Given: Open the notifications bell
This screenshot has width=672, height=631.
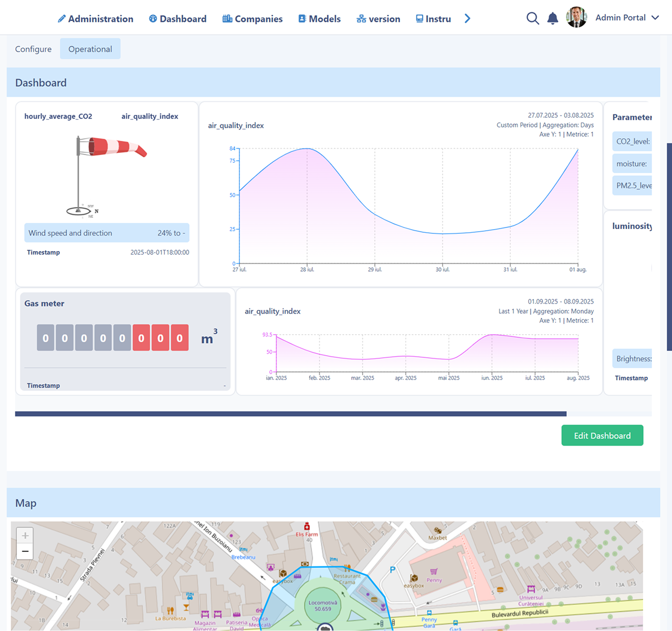Looking at the screenshot, I should coord(552,18).
